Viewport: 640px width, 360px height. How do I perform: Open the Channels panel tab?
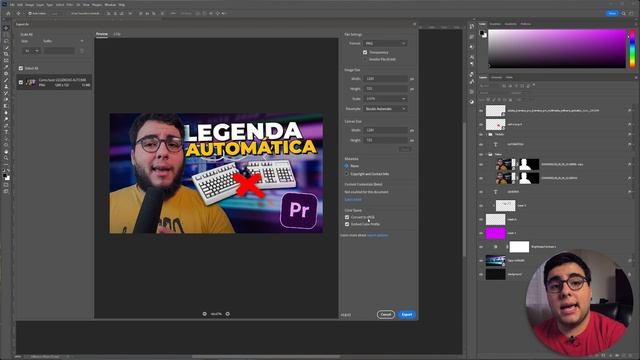[496, 77]
